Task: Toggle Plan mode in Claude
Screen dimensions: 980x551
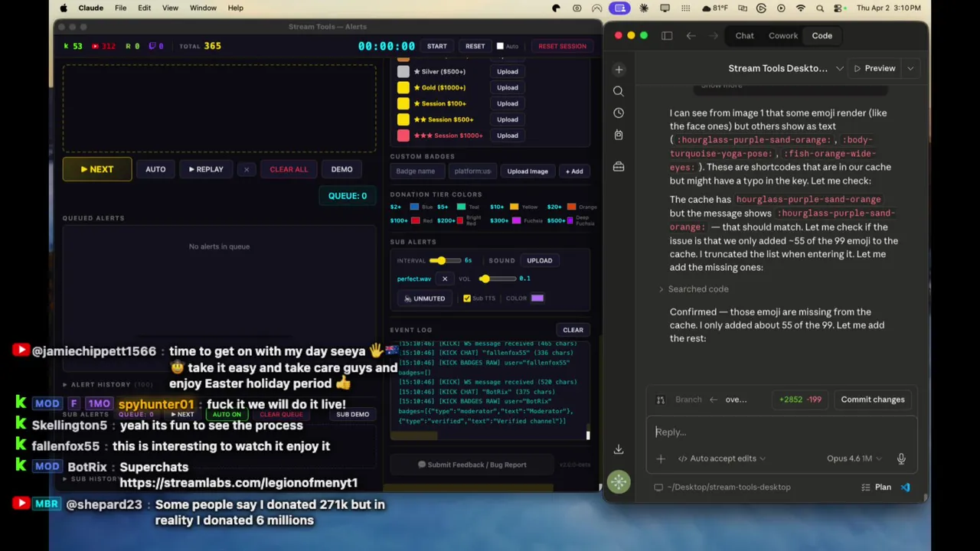Action: 876,487
